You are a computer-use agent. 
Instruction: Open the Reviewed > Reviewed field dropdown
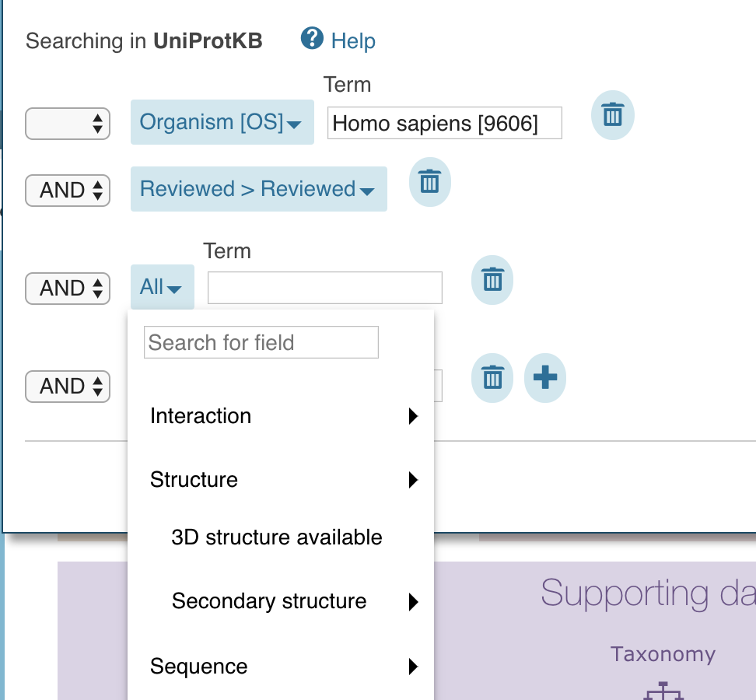(258, 189)
